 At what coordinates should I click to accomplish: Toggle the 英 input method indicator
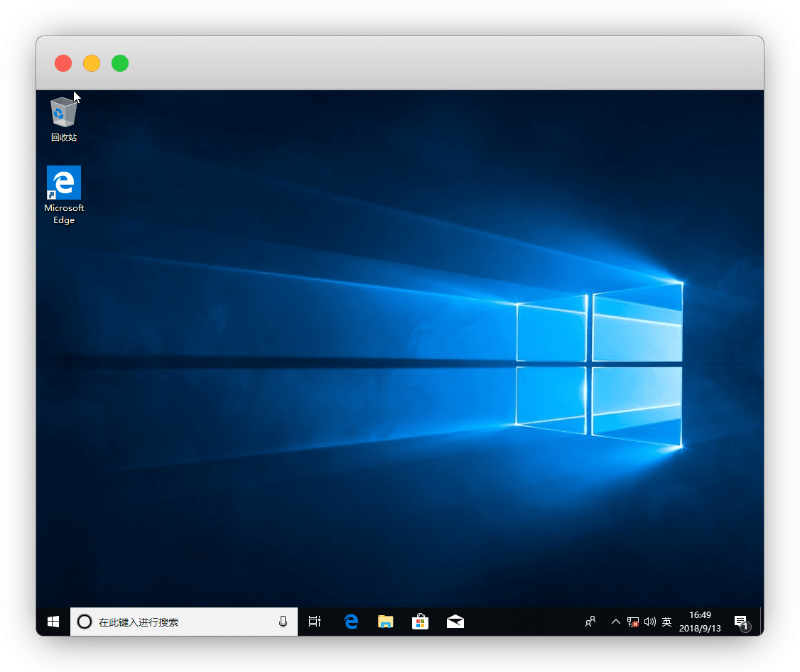tap(666, 622)
